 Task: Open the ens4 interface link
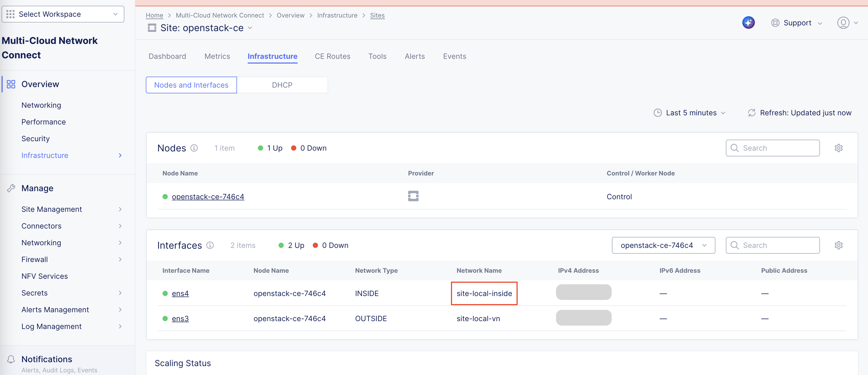click(180, 293)
